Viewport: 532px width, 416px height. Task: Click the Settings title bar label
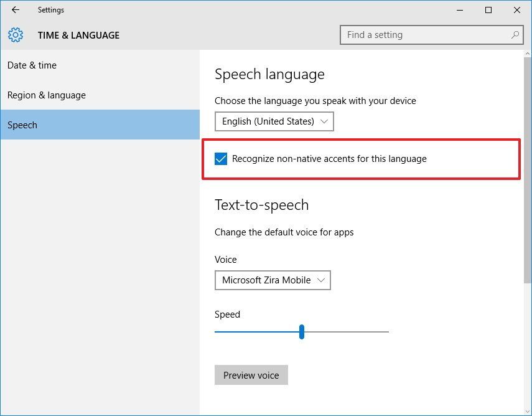click(x=51, y=10)
